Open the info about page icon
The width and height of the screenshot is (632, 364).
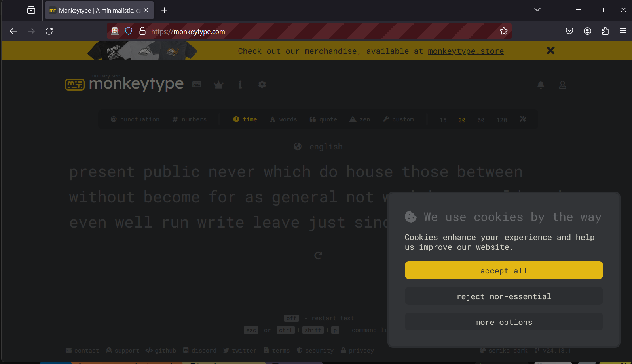tap(240, 85)
